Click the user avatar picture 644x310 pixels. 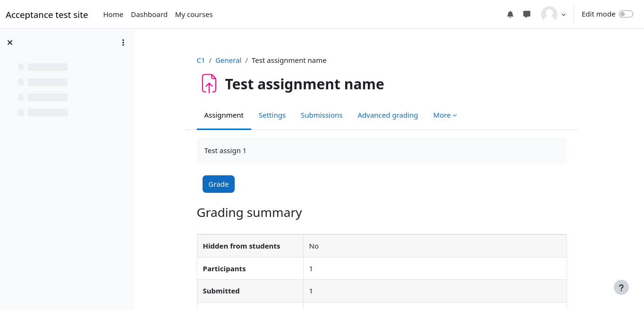coord(549,15)
